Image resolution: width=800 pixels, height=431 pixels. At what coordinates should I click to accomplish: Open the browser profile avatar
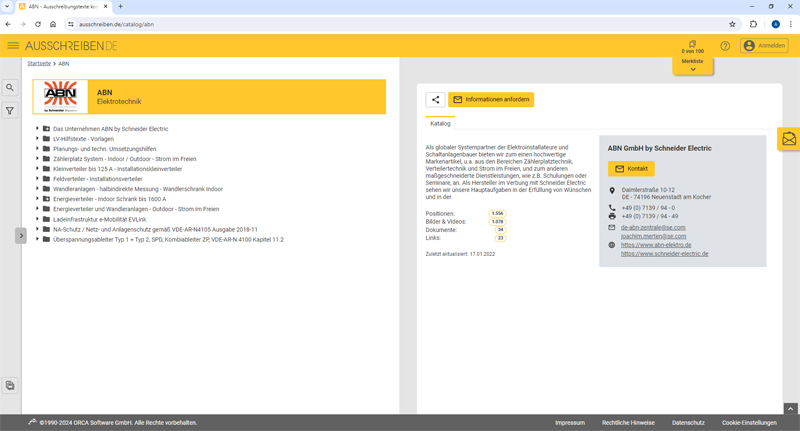776,24
